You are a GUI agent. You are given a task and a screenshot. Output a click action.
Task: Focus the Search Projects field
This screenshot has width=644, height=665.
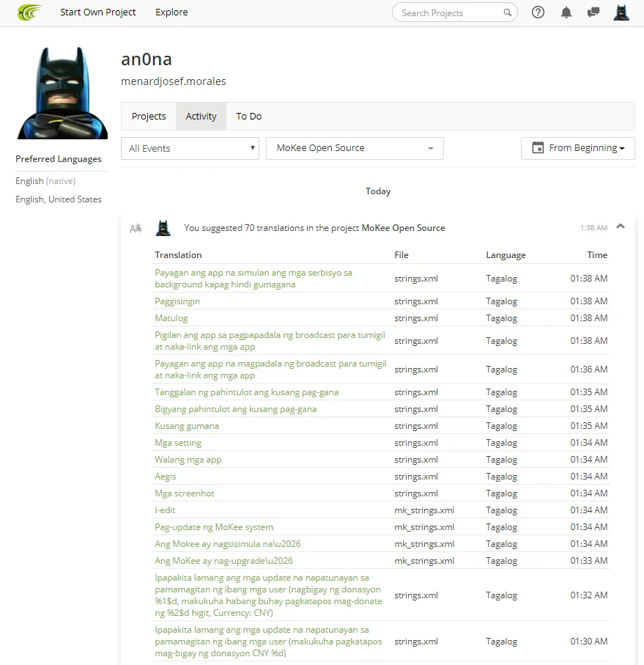[x=455, y=12]
